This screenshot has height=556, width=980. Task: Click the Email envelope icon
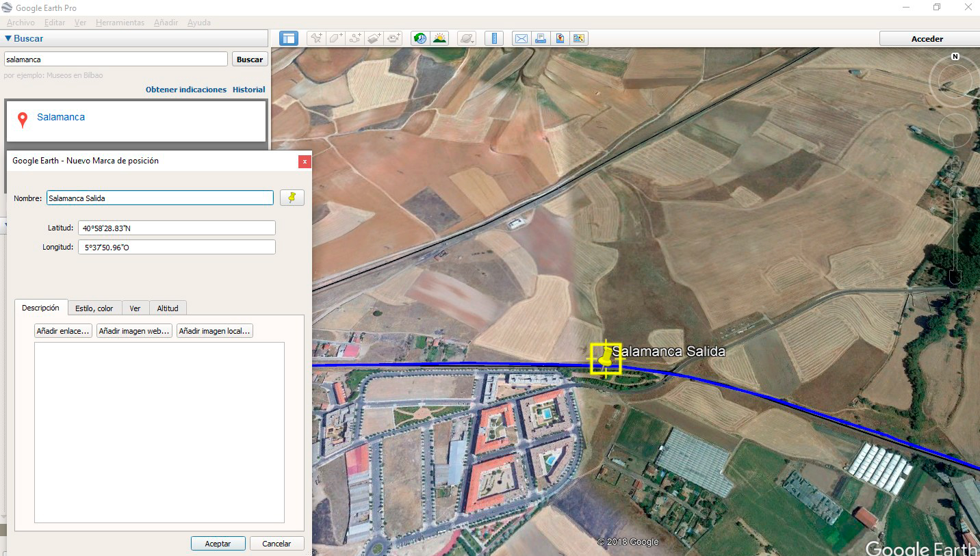[x=521, y=38]
